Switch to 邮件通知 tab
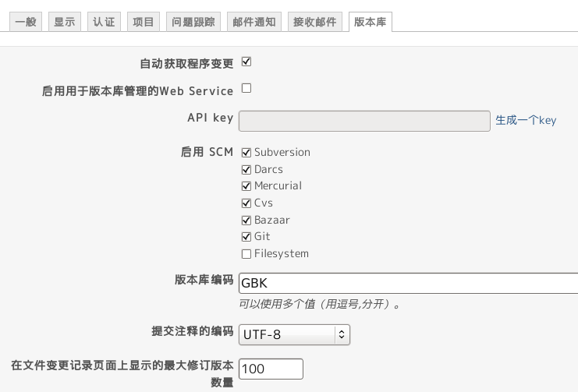 coord(254,22)
